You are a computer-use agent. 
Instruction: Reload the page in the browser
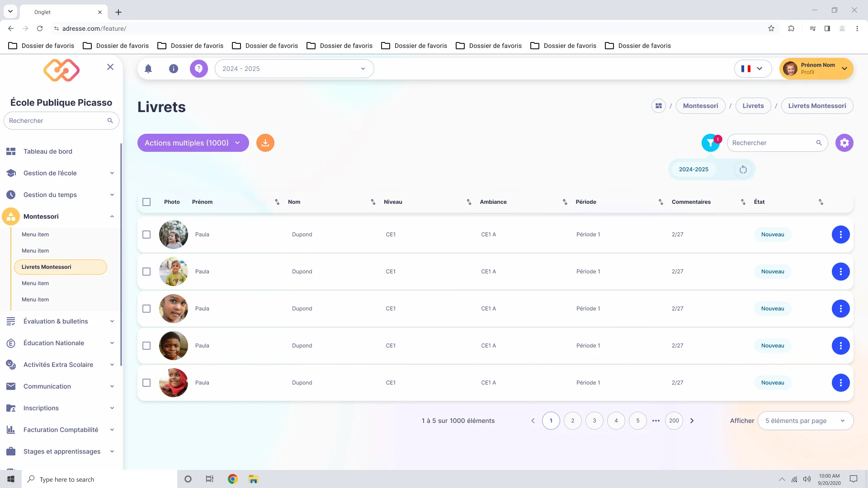[40, 28]
